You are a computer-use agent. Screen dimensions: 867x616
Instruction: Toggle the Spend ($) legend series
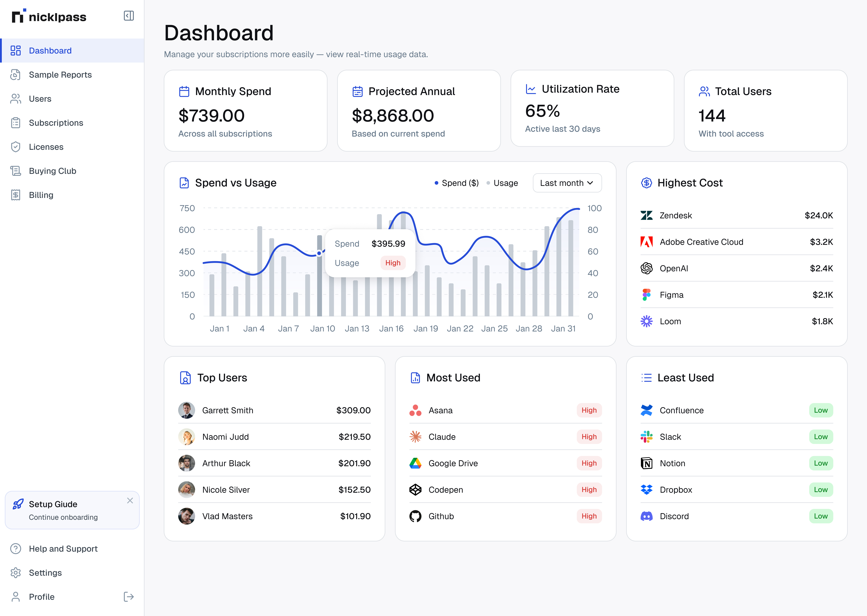pos(457,183)
